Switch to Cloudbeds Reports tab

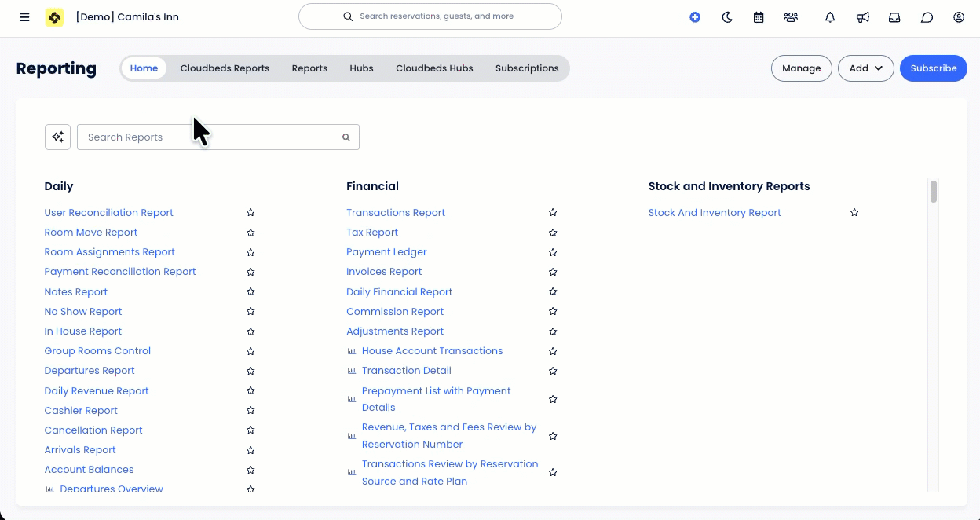[225, 68]
